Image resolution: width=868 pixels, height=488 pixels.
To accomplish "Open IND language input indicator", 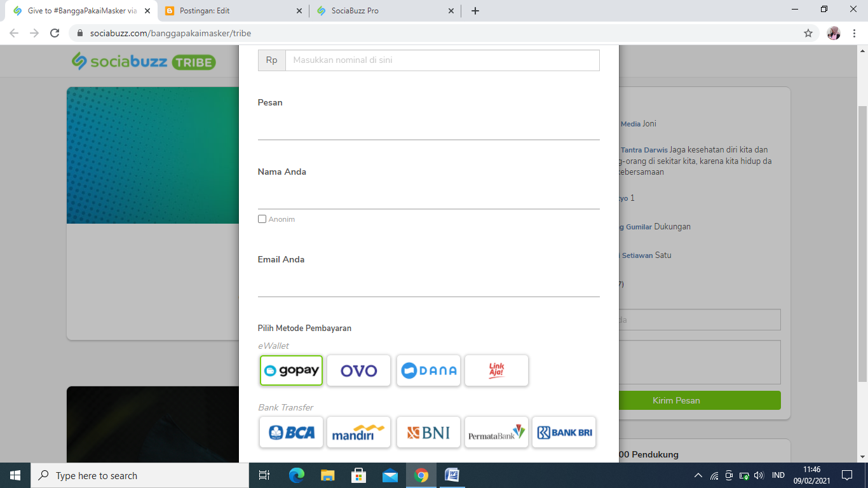I will pyautogui.click(x=778, y=475).
